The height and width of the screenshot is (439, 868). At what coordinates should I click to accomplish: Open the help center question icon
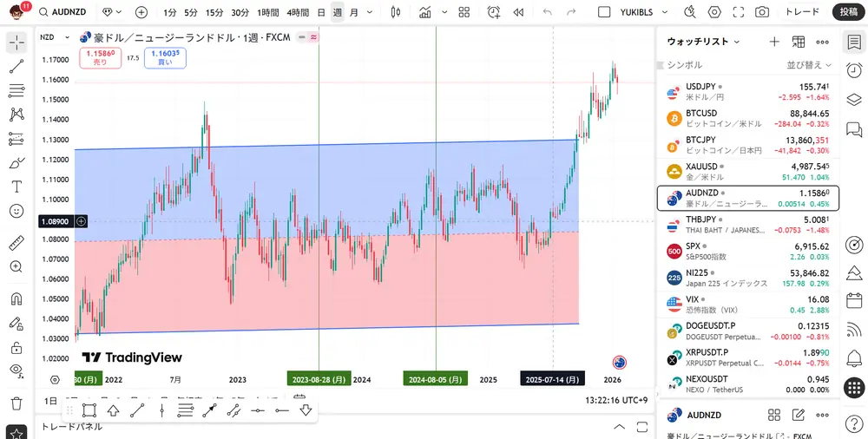click(855, 424)
